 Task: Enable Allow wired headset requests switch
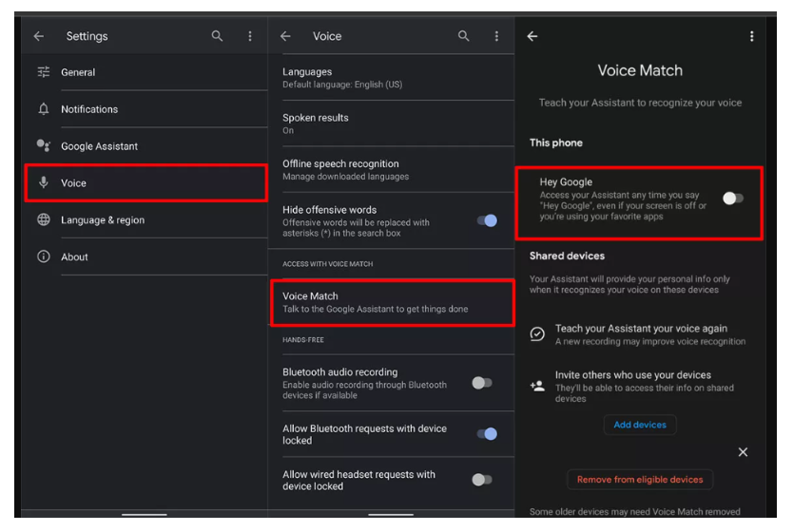coord(482,480)
